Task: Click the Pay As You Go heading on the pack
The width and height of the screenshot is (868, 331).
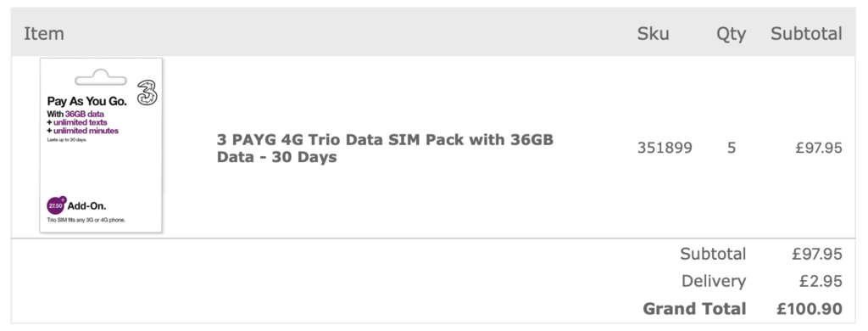Action: point(87,102)
